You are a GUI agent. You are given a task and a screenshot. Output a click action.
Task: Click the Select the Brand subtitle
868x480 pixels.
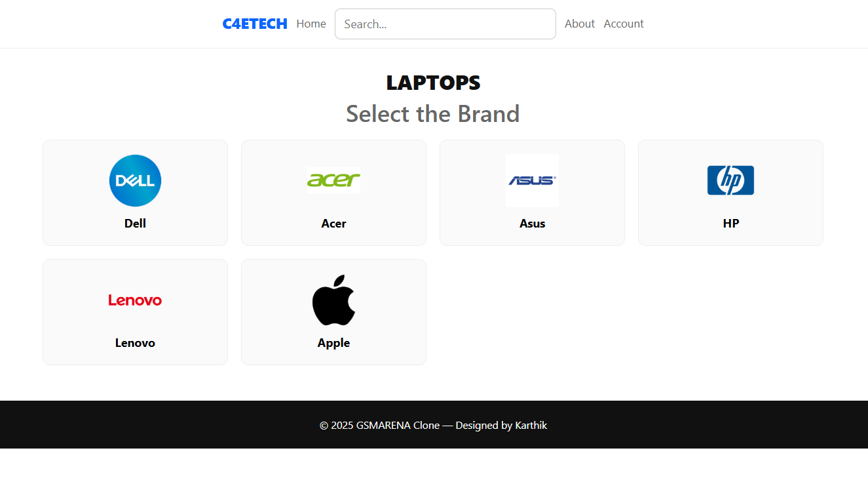pos(433,113)
